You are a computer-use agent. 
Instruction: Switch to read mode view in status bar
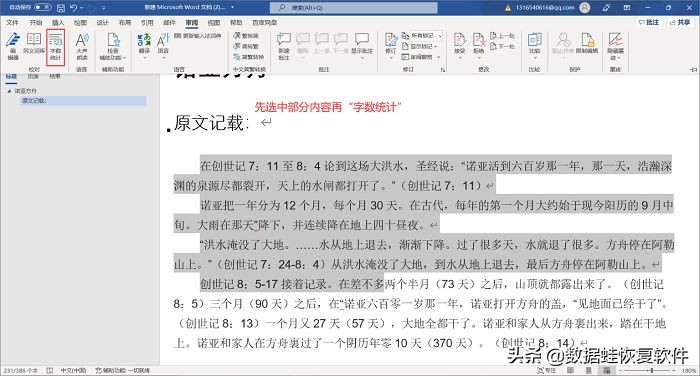tap(571, 371)
